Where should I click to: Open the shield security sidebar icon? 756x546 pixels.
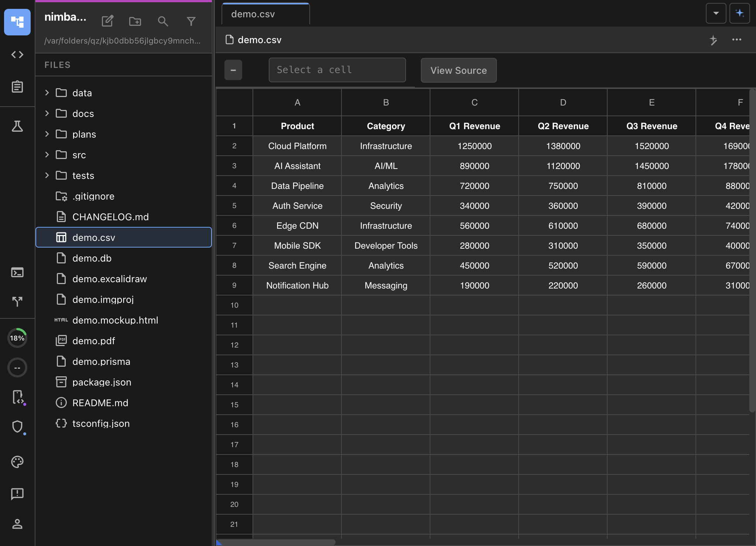17,427
